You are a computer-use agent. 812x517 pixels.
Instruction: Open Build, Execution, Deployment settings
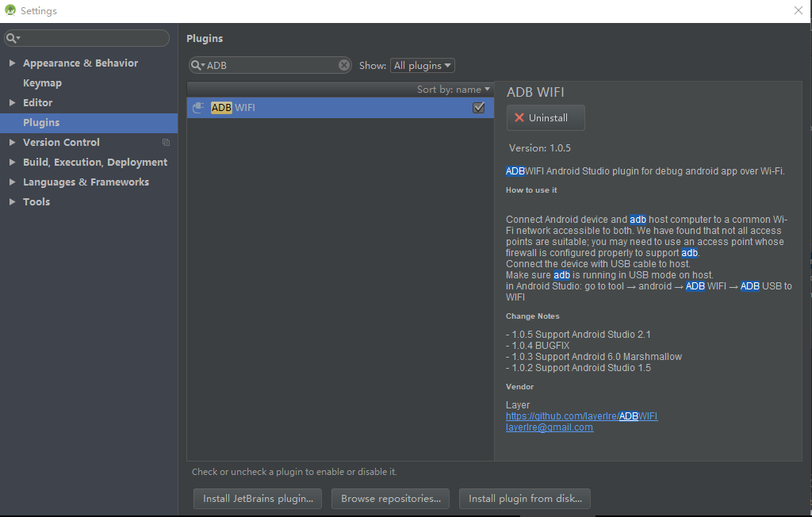coord(95,162)
